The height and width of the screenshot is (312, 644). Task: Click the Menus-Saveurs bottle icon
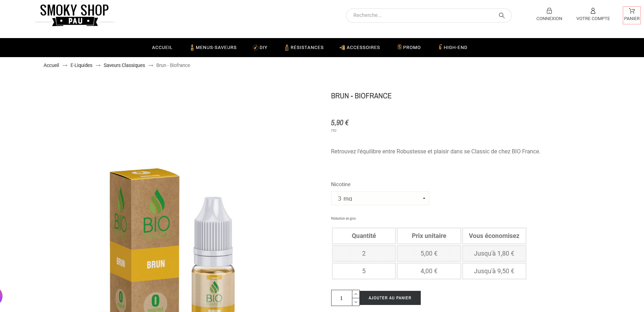click(x=192, y=48)
